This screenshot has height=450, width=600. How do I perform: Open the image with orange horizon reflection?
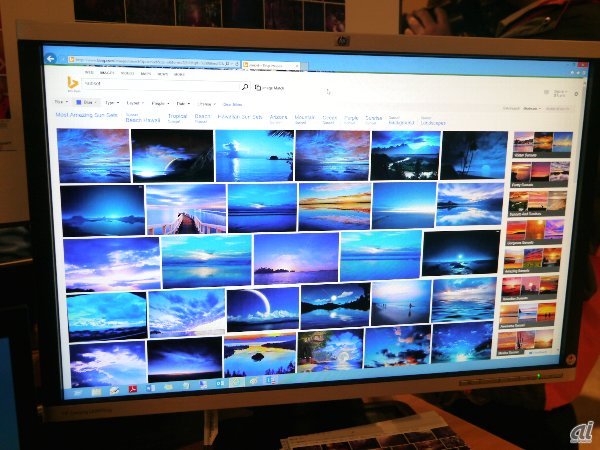click(334, 206)
